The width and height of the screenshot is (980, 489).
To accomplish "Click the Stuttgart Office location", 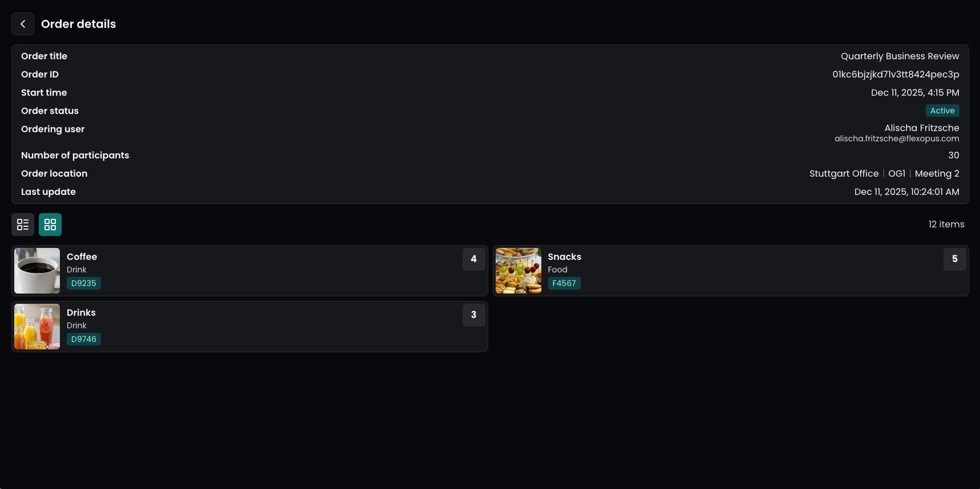I will click(x=844, y=173).
